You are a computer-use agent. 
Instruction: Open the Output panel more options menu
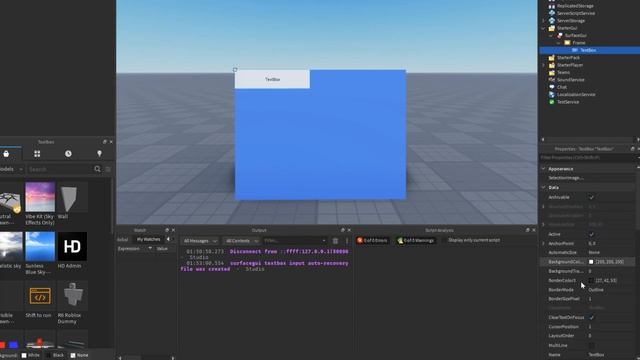[x=347, y=241]
